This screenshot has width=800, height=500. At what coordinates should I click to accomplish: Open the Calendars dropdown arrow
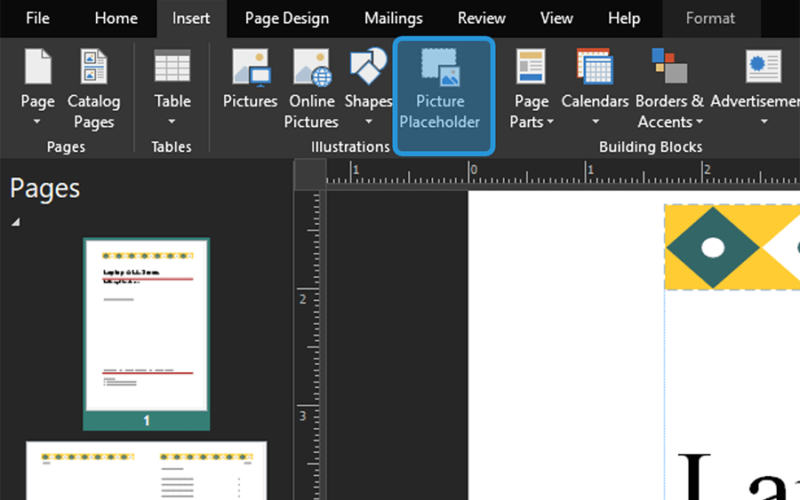click(x=595, y=121)
